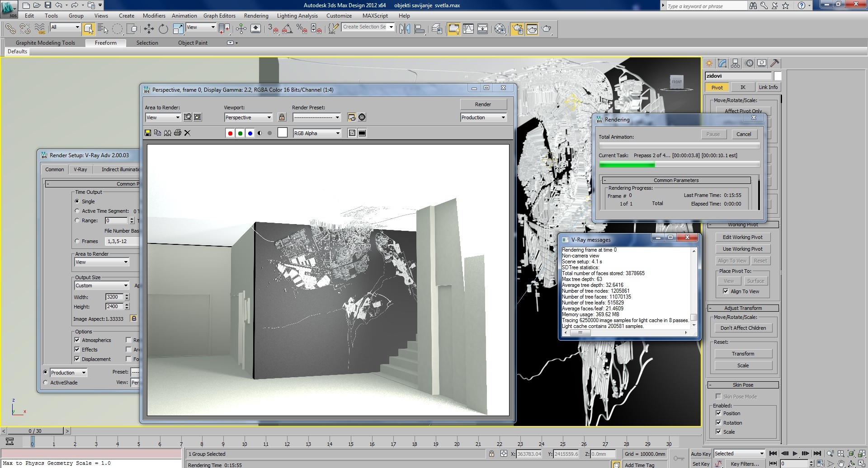
Task: Open the Hierarchy panel tab icon
Action: (736, 63)
